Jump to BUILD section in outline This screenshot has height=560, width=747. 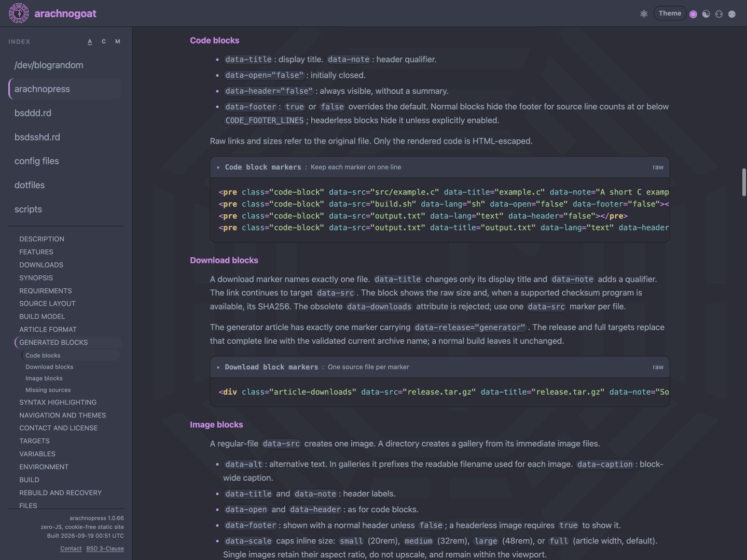(x=29, y=480)
